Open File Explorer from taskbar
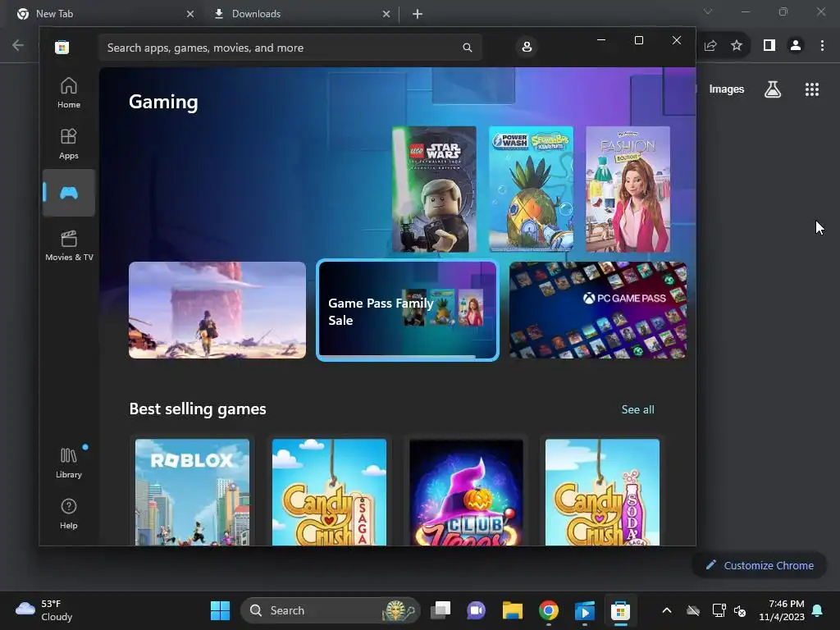The height and width of the screenshot is (630, 840). click(513, 610)
